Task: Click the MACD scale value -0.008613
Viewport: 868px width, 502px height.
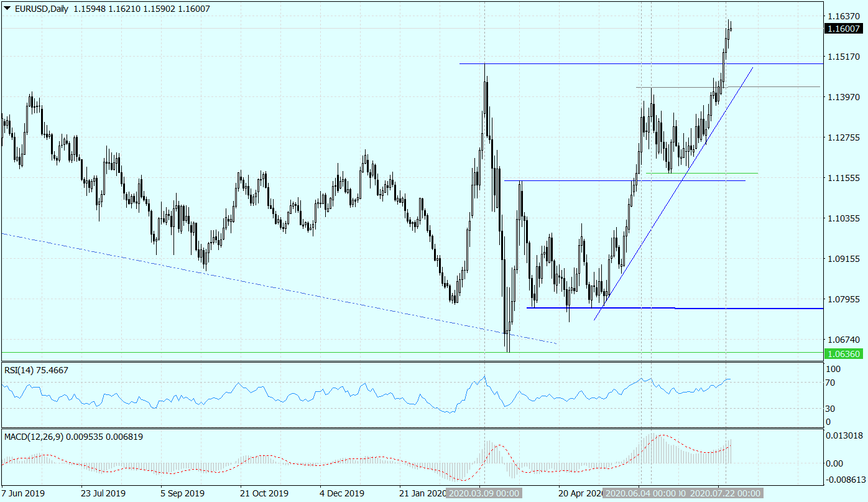Action: tap(844, 480)
